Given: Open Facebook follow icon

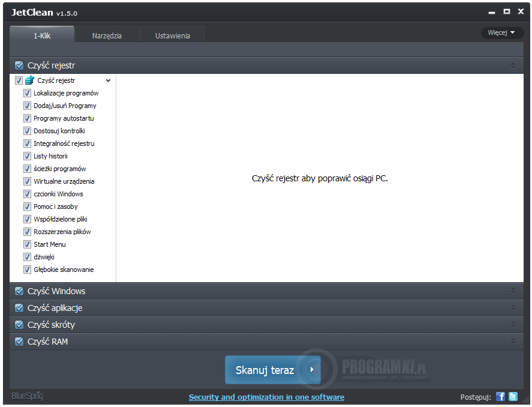Looking at the screenshot, I should (x=500, y=396).
